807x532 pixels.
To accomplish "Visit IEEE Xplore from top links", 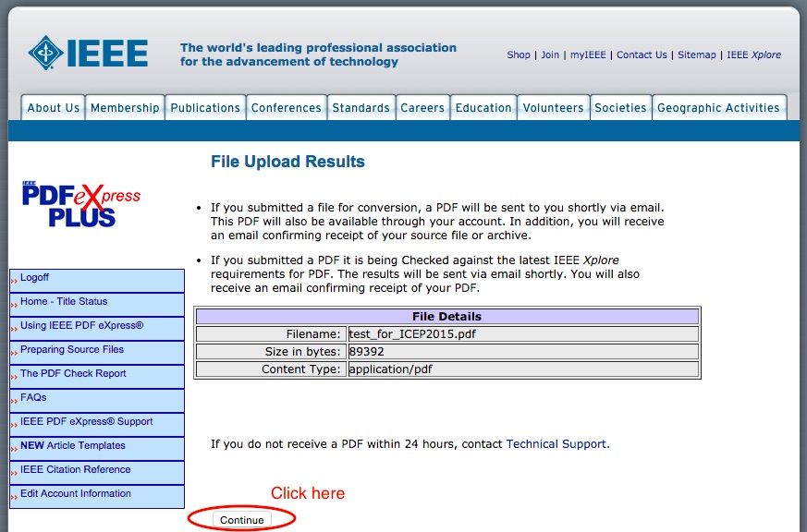I will pos(753,55).
